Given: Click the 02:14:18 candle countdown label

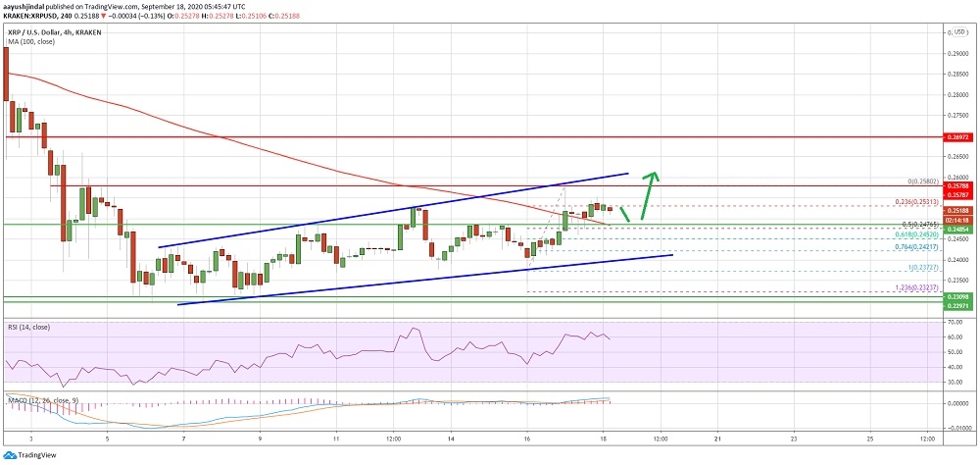Looking at the screenshot, I should [957, 220].
